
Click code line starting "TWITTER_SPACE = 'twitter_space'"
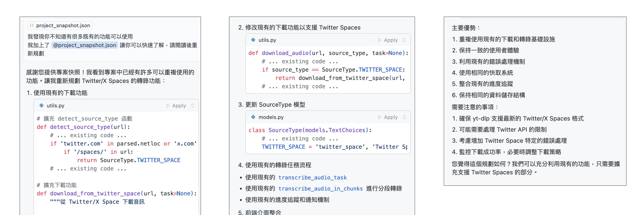[x=334, y=147]
